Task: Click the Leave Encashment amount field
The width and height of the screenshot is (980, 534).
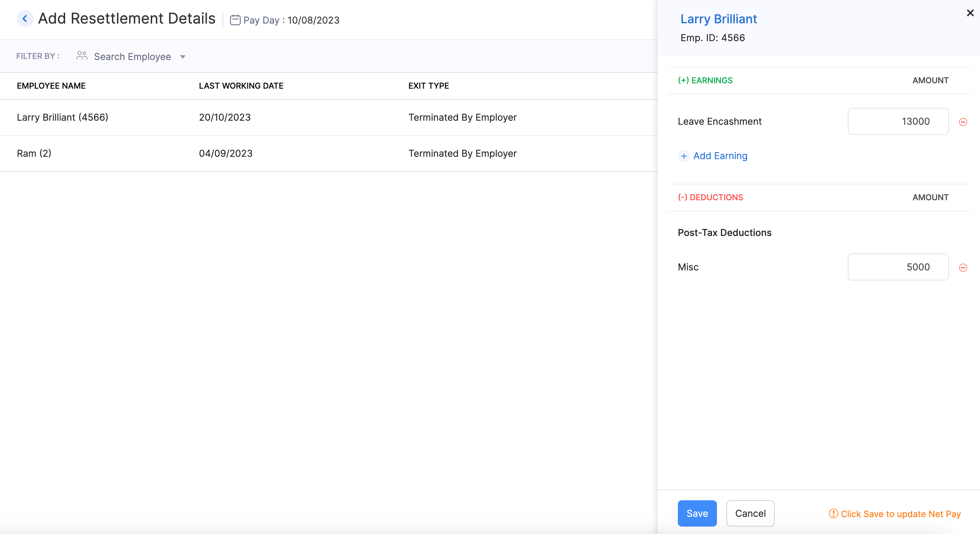Action: [898, 121]
